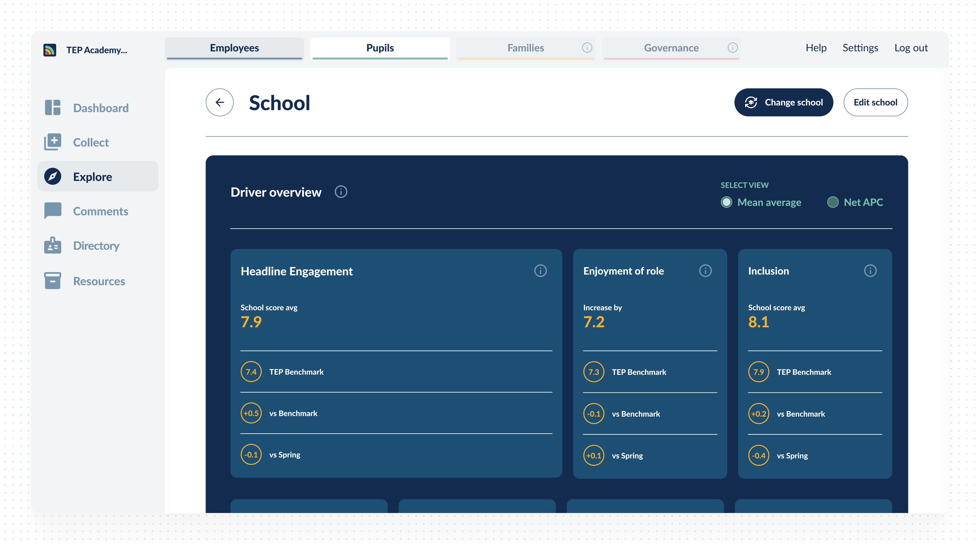Click the -0.4 vs Spring badge
Screen dimensions: 980x544
click(x=759, y=455)
